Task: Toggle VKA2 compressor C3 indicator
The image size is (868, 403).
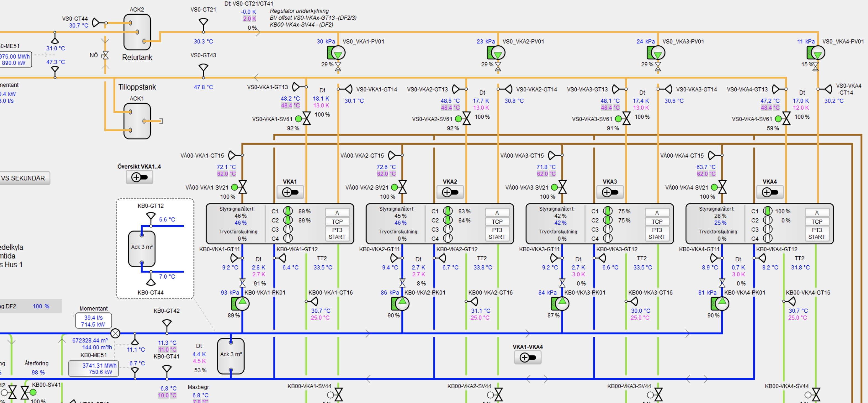Action: (x=448, y=229)
